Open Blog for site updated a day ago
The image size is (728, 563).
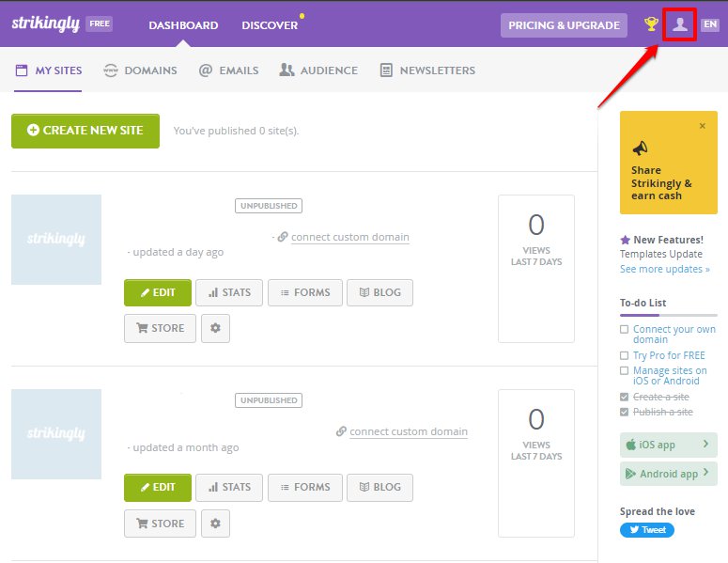(379, 292)
